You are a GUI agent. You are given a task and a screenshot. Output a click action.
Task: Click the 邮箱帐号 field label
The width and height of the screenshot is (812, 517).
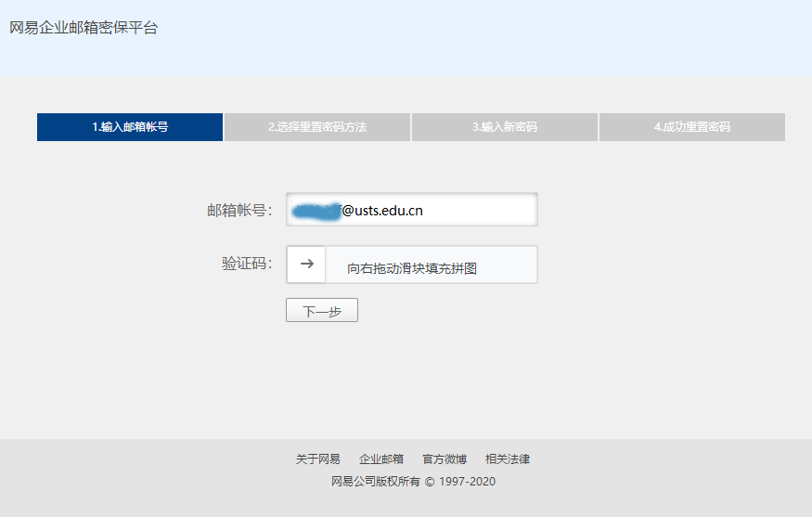pyautogui.click(x=238, y=211)
